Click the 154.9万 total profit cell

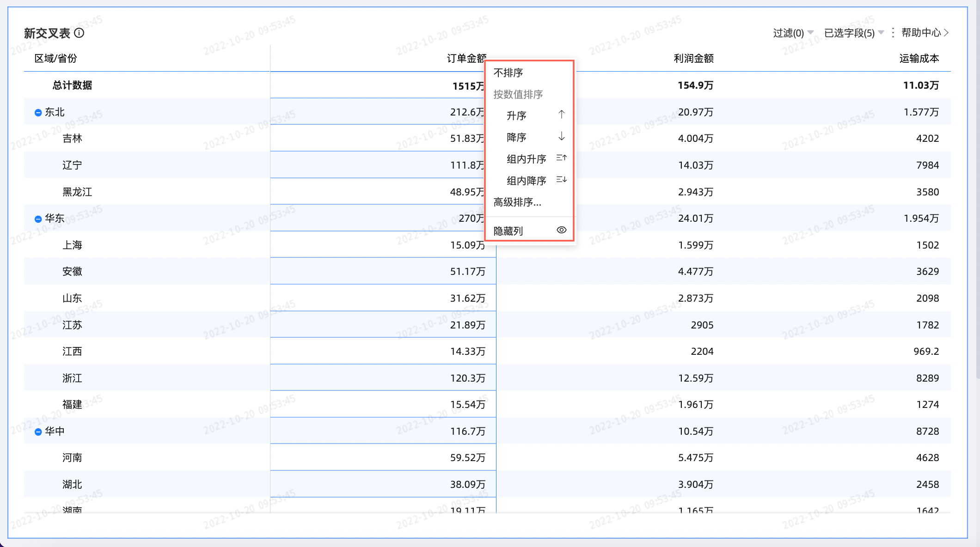[x=695, y=85]
